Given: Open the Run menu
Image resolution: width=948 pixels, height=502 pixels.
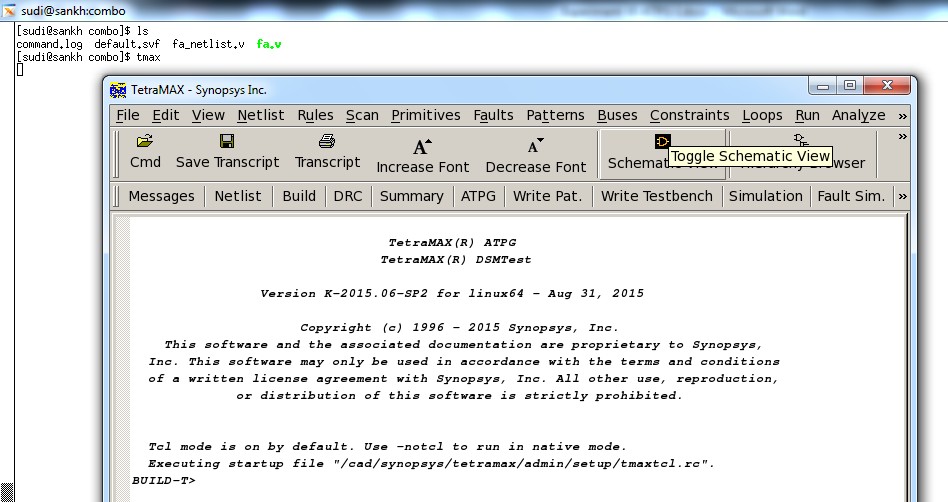Looking at the screenshot, I should pos(807,115).
